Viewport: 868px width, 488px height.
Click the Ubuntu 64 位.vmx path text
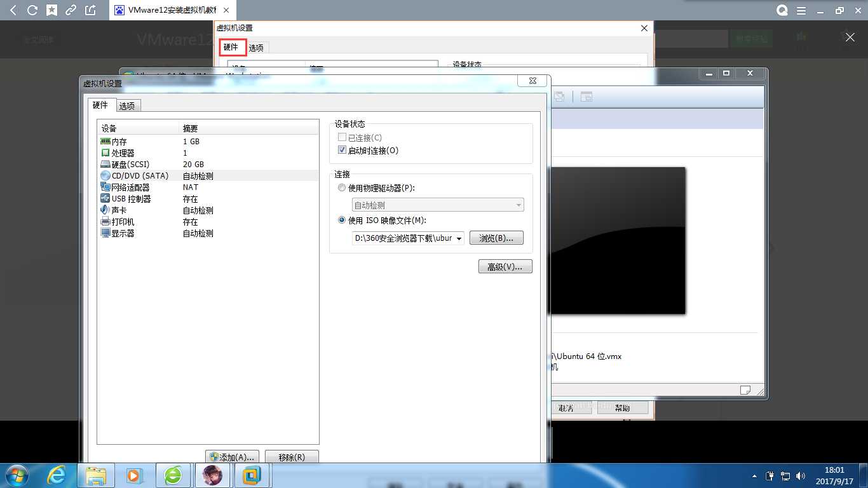pos(587,356)
